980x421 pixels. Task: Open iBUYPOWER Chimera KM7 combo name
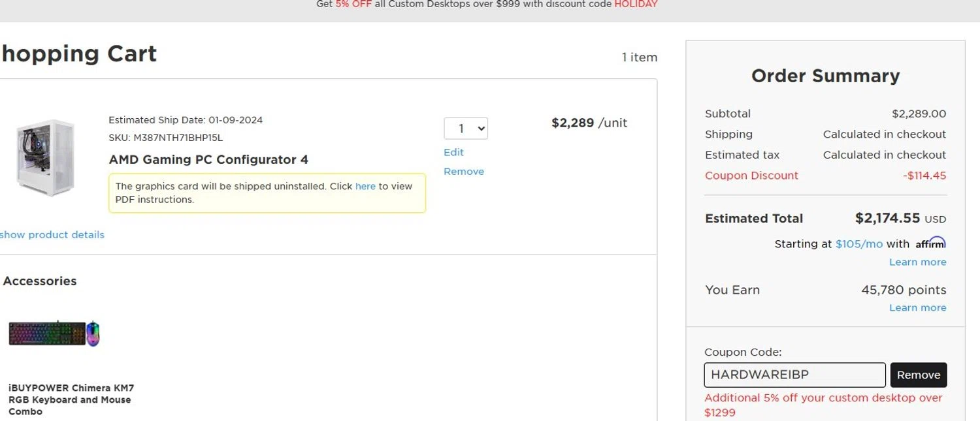pyautogui.click(x=71, y=399)
